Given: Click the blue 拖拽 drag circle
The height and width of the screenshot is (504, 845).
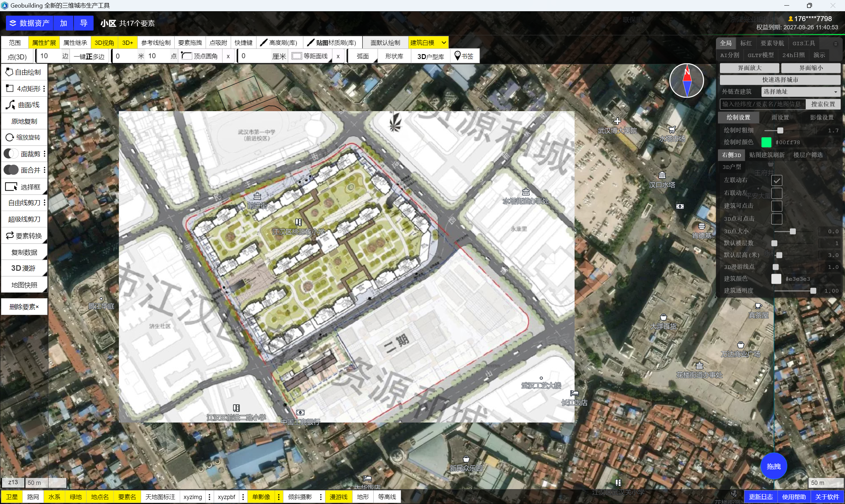Looking at the screenshot, I should (774, 466).
